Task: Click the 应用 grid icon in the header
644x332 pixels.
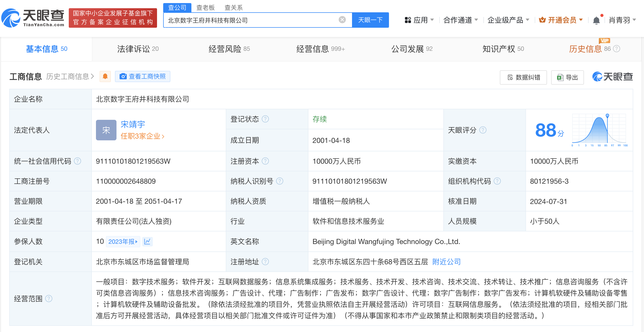Action: (408, 20)
